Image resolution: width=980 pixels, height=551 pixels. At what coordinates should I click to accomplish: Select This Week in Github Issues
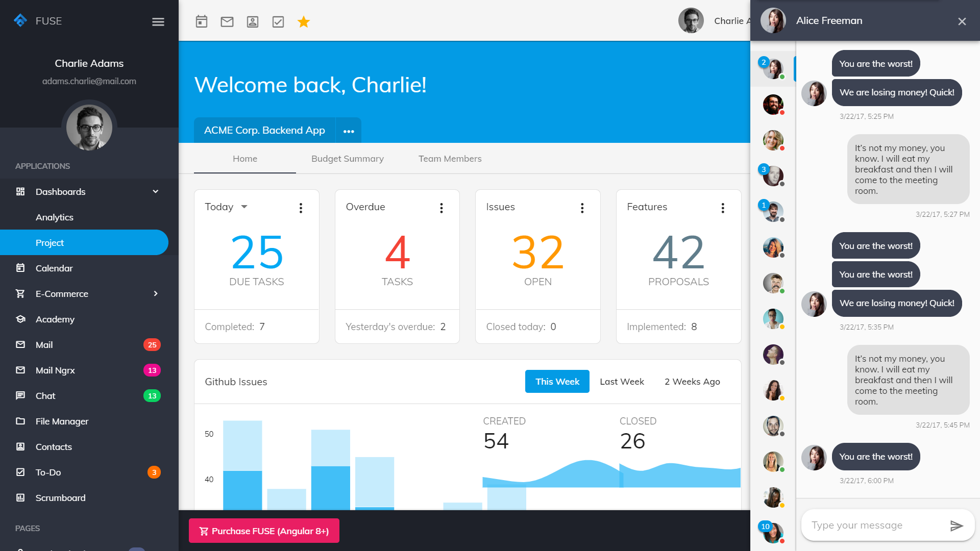coord(557,382)
